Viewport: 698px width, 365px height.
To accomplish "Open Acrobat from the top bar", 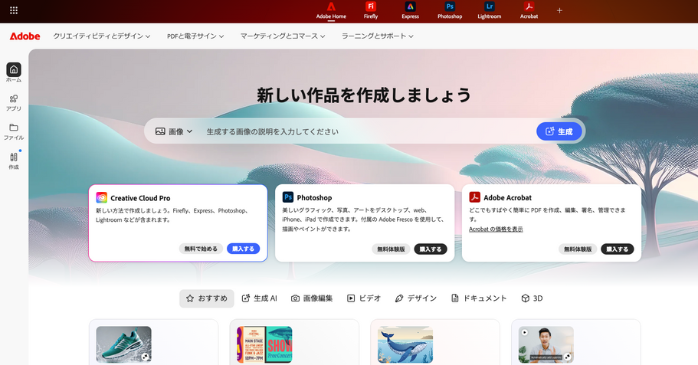I will coord(529,11).
